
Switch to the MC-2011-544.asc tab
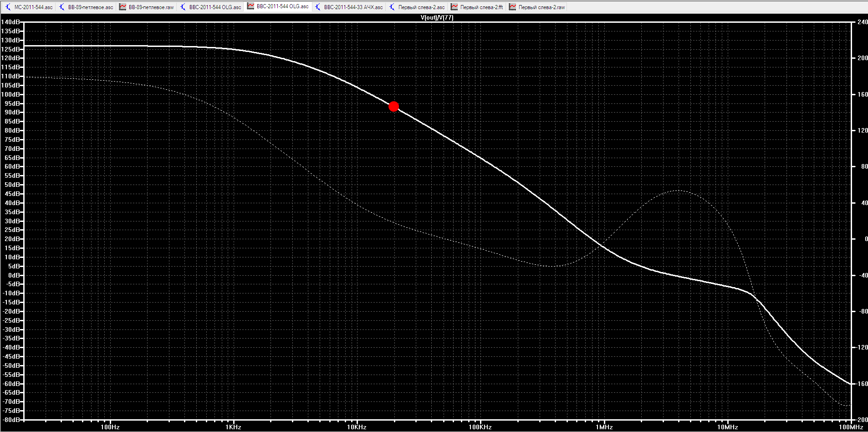pos(29,7)
